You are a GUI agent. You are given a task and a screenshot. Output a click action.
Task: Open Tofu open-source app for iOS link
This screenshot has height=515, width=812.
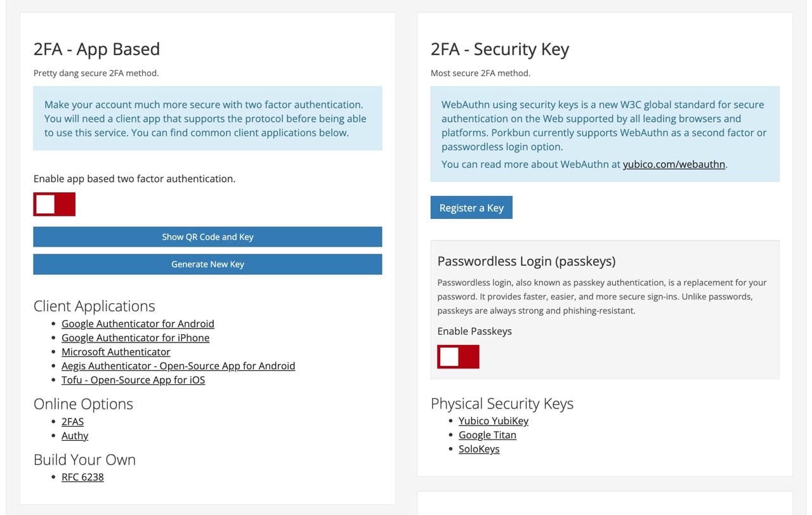pyautogui.click(x=133, y=380)
